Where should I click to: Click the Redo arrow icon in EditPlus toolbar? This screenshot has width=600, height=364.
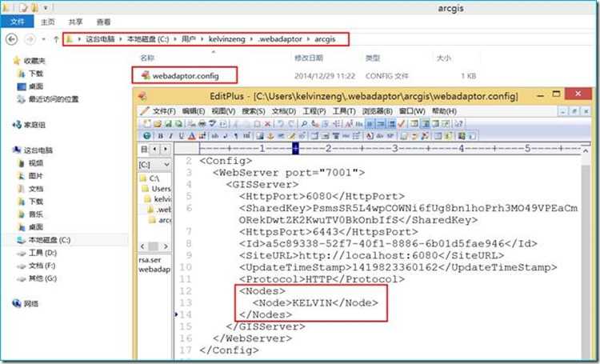click(x=291, y=124)
